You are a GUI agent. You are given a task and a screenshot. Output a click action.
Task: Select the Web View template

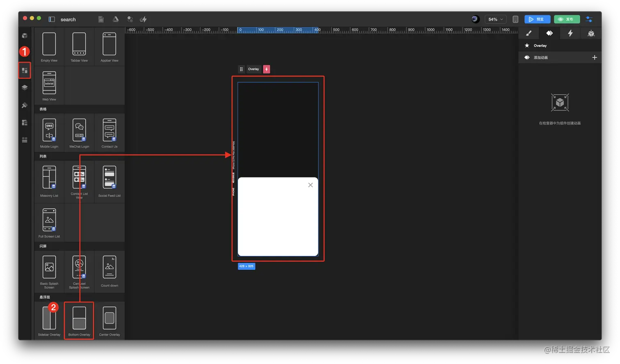(x=49, y=86)
